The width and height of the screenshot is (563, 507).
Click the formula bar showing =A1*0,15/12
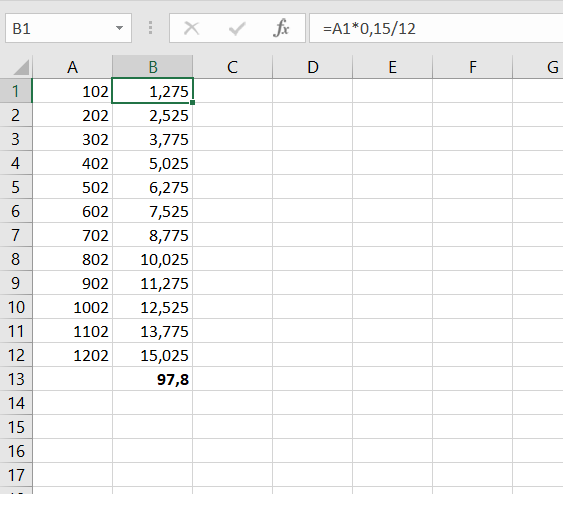(436, 28)
